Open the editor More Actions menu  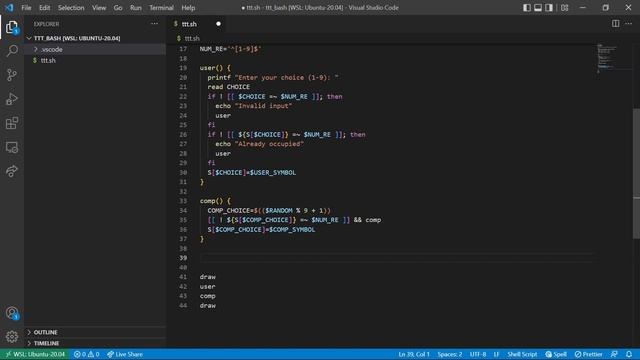point(629,24)
